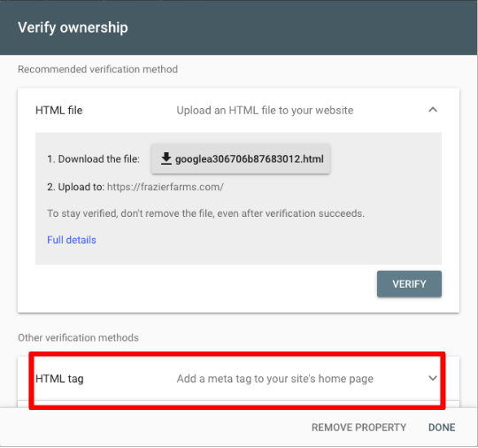Open the Full details link
The height and width of the screenshot is (448, 478).
point(72,240)
